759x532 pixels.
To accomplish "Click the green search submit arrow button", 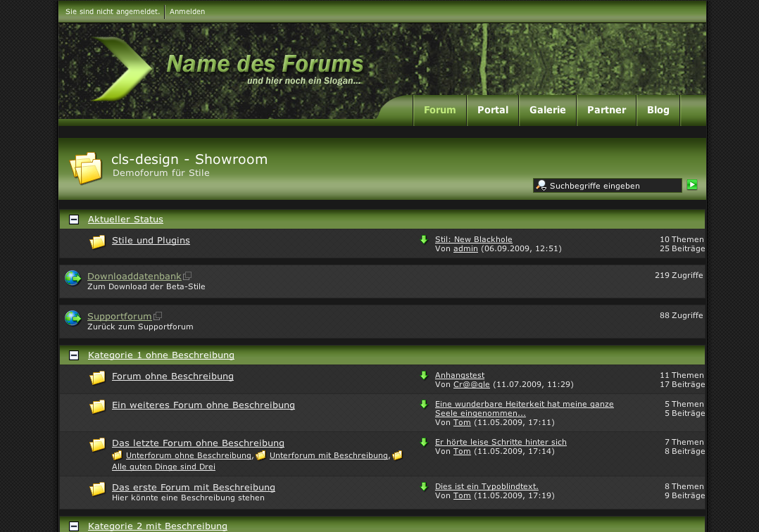I will click(x=692, y=185).
